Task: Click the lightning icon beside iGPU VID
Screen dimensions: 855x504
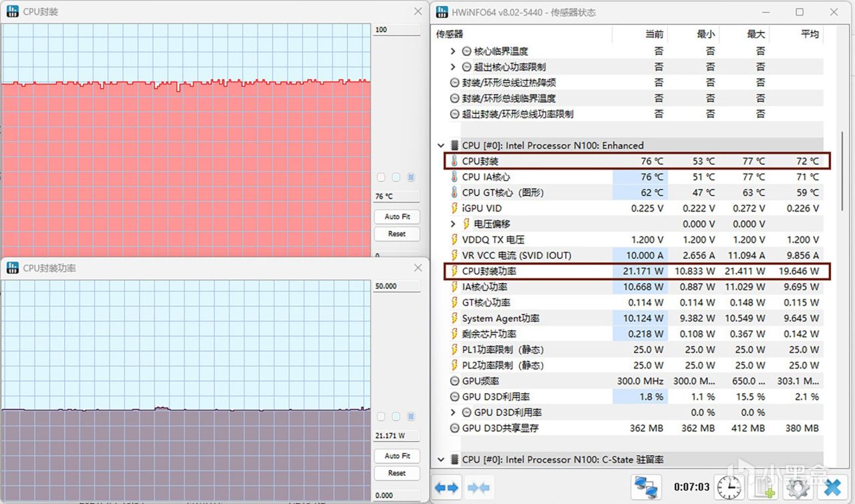Action: point(454,208)
